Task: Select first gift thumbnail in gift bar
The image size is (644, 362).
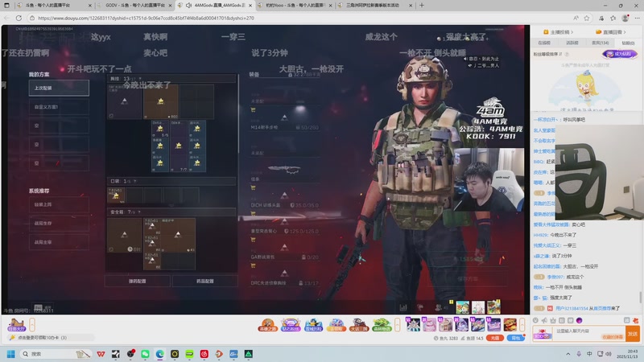Action: 413,325
